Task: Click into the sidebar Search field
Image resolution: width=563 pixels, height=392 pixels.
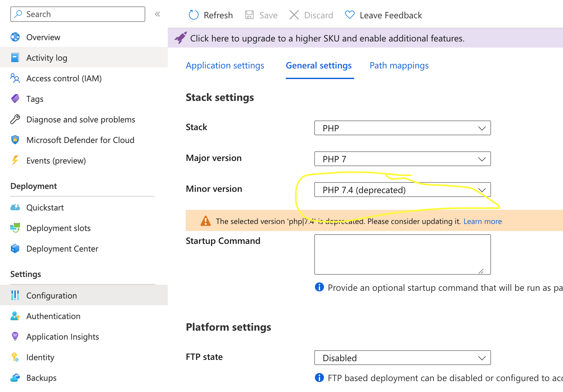Action: pyautogui.click(x=78, y=14)
